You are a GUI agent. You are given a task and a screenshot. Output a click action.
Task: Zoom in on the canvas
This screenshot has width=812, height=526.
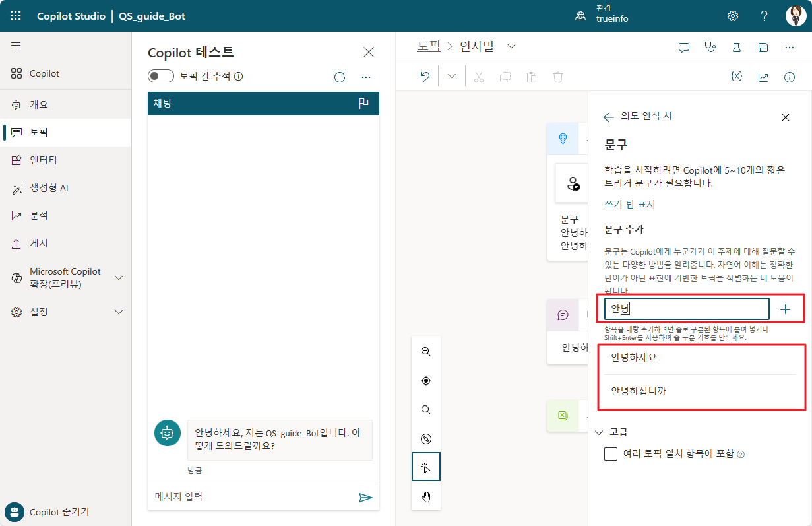point(426,352)
